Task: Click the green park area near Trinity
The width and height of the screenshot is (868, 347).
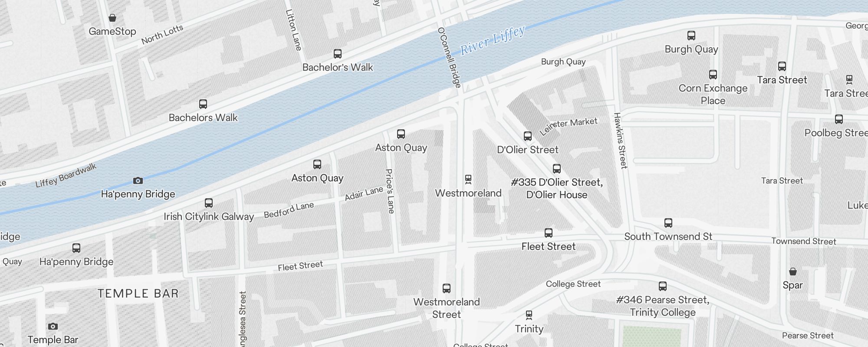Action: click(x=651, y=337)
